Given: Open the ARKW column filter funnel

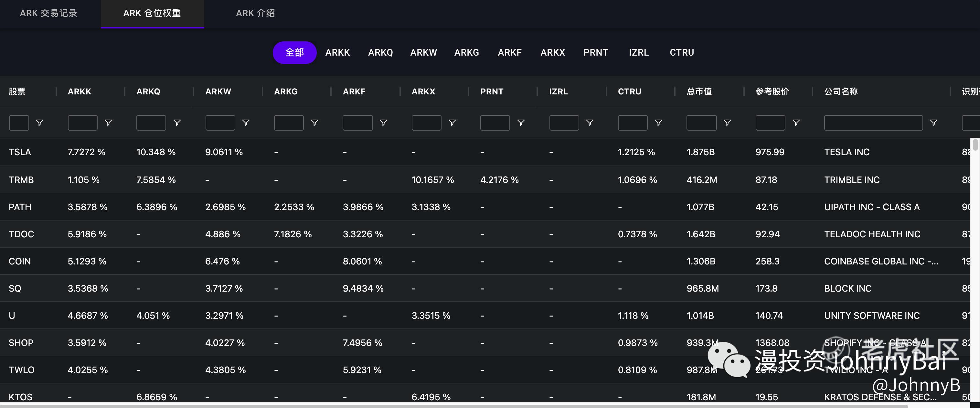Looking at the screenshot, I should pyautogui.click(x=246, y=123).
